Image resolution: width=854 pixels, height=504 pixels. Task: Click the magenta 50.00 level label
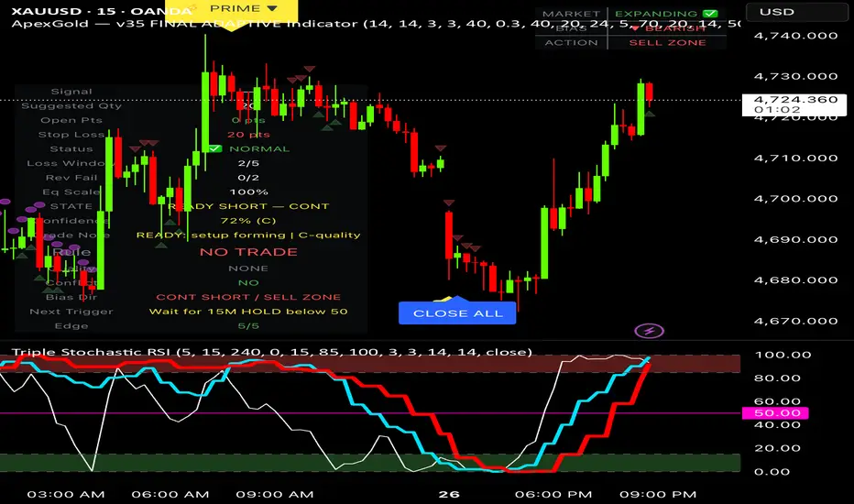[x=775, y=413]
